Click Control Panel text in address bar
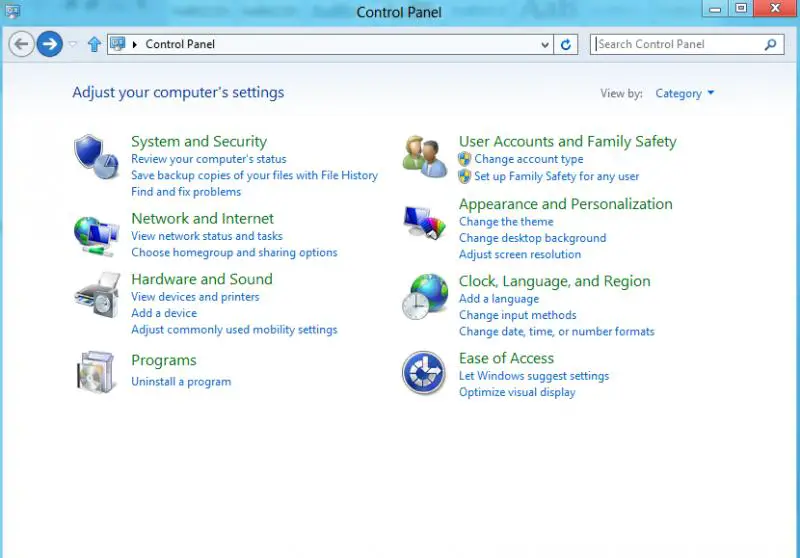The height and width of the screenshot is (558, 800). coord(180,44)
